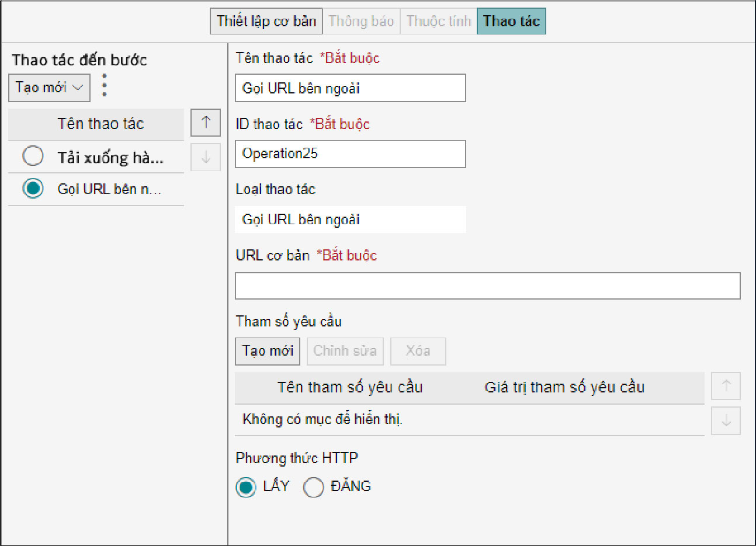This screenshot has height=546, width=756.
Task: Click the 'Chỉnh sửa' parameter button
Action: tap(345, 351)
